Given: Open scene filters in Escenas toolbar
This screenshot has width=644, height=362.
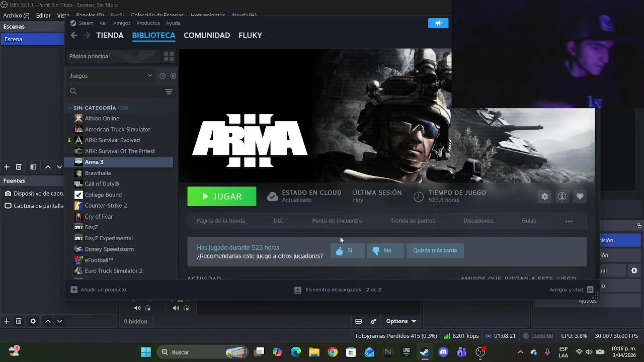Looking at the screenshot, I should click(33, 167).
